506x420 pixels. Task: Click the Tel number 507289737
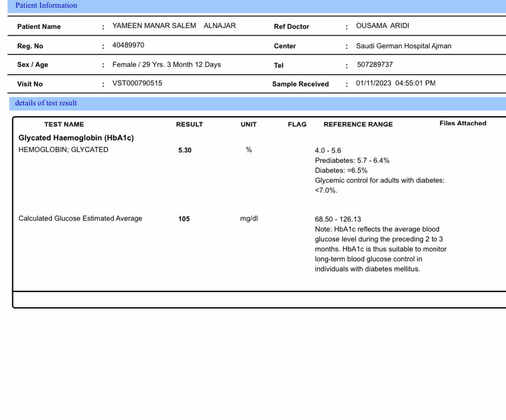point(375,65)
